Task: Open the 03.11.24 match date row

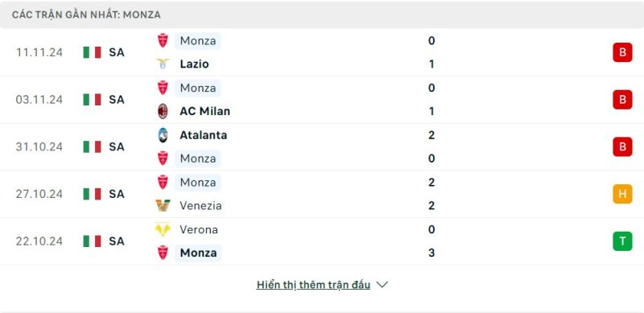Action: coord(322,100)
